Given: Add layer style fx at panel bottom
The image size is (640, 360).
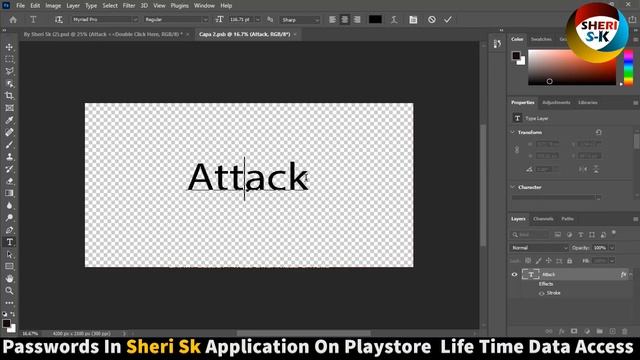Looking at the screenshot, I should tap(562, 331).
